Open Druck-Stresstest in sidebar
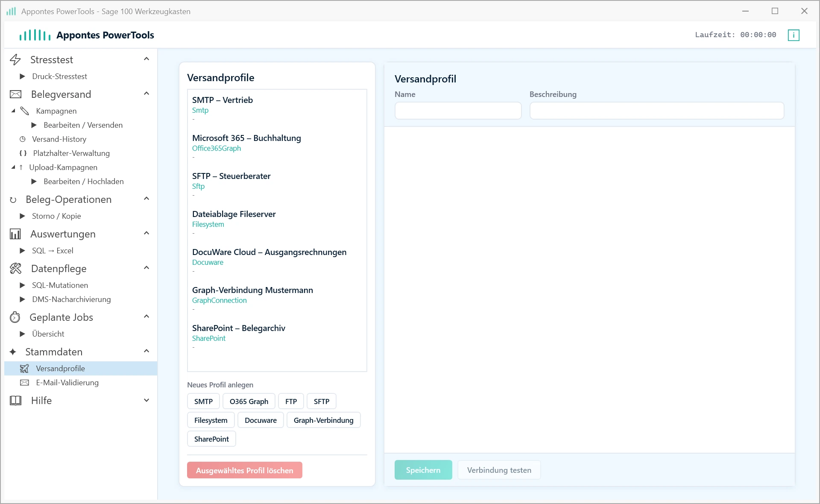The image size is (820, 504). [59, 76]
